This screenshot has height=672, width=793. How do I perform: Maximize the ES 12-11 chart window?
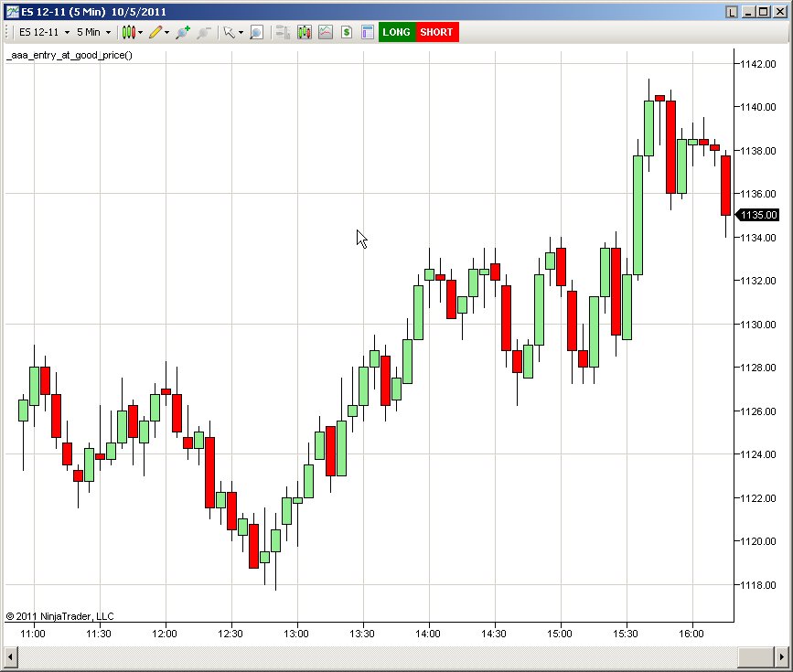(764, 12)
